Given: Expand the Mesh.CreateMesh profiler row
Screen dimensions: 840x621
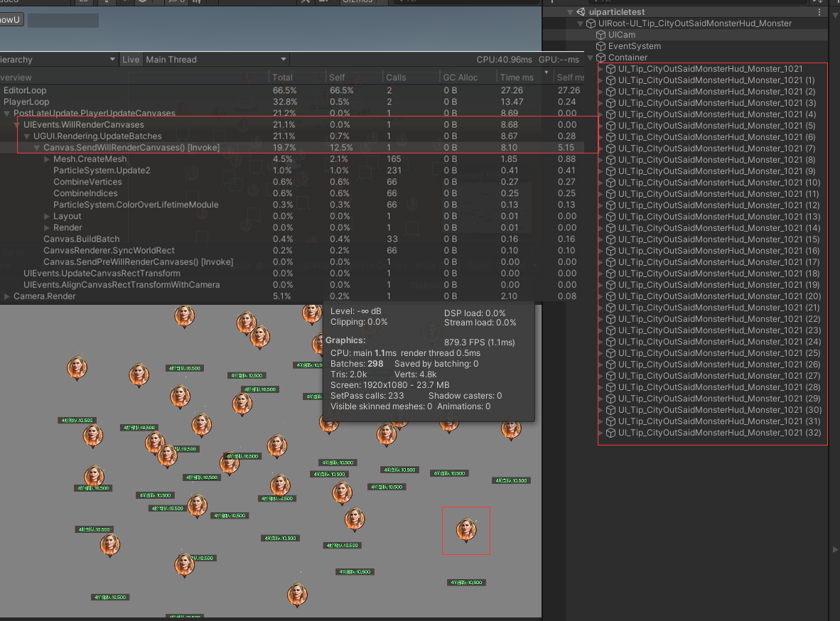Looking at the screenshot, I should (47, 159).
